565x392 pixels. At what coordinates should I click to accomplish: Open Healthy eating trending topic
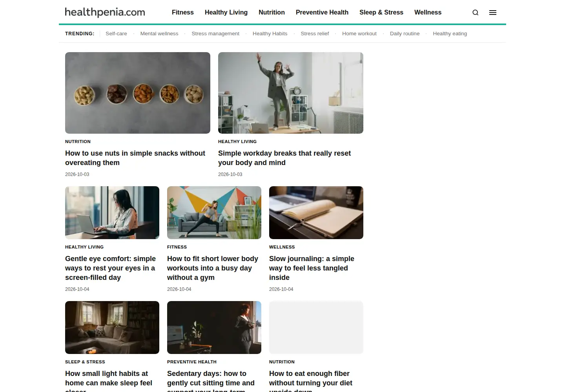pyautogui.click(x=450, y=34)
